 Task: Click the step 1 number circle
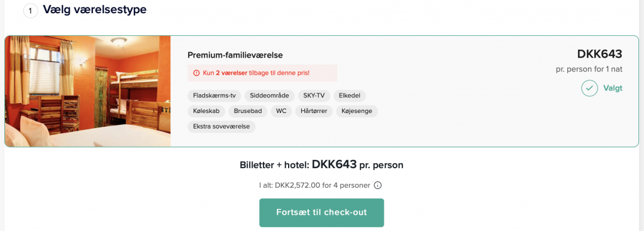[x=30, y=10]
